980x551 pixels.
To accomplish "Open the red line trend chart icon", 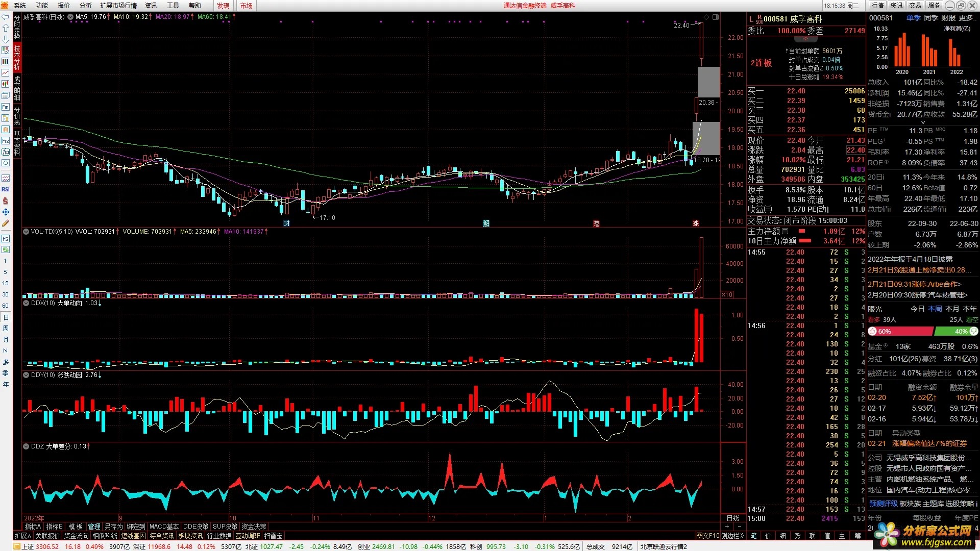I will point(6,73).
